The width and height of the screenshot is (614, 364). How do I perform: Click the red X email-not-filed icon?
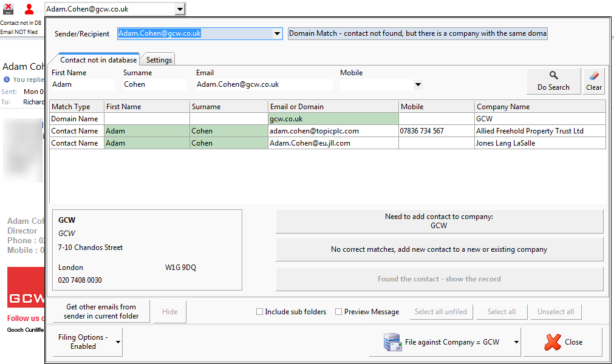(x=9, y=9)
